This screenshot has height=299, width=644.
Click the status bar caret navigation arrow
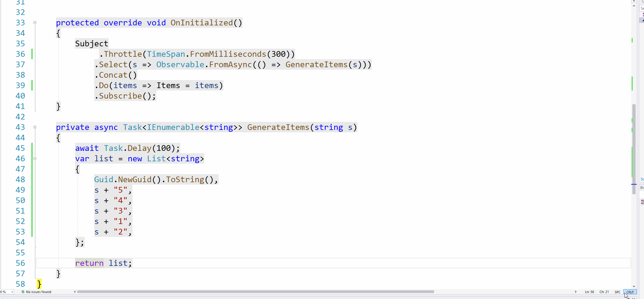coord(576,292)
